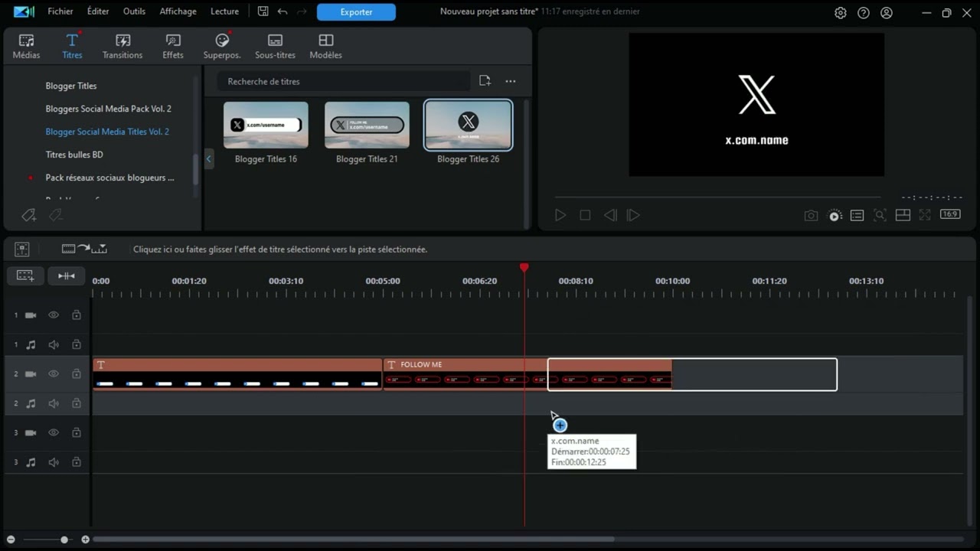This screenshot has height=551, width=980.
Task: Open the Effets room
Action: 173,46
